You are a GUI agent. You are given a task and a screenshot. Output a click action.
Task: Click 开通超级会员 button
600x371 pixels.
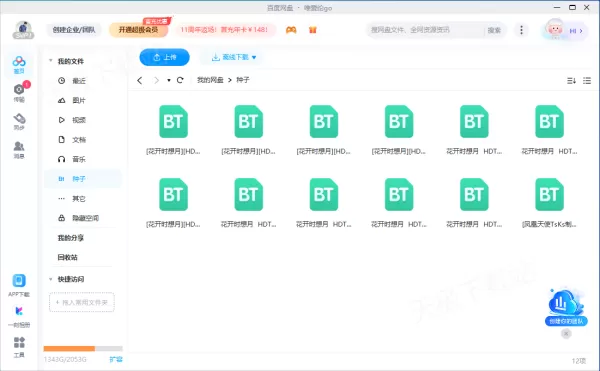(x=139, y=30)
